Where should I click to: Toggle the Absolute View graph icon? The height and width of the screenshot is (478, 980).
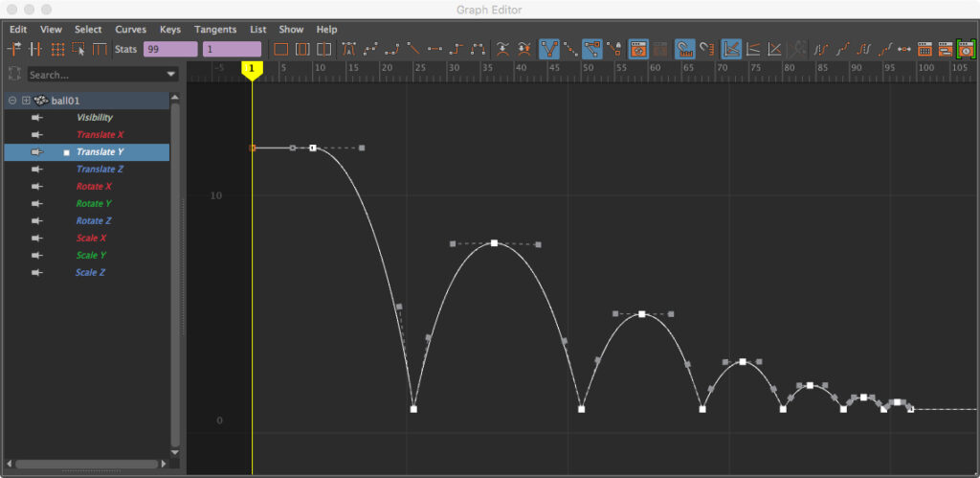731,48
